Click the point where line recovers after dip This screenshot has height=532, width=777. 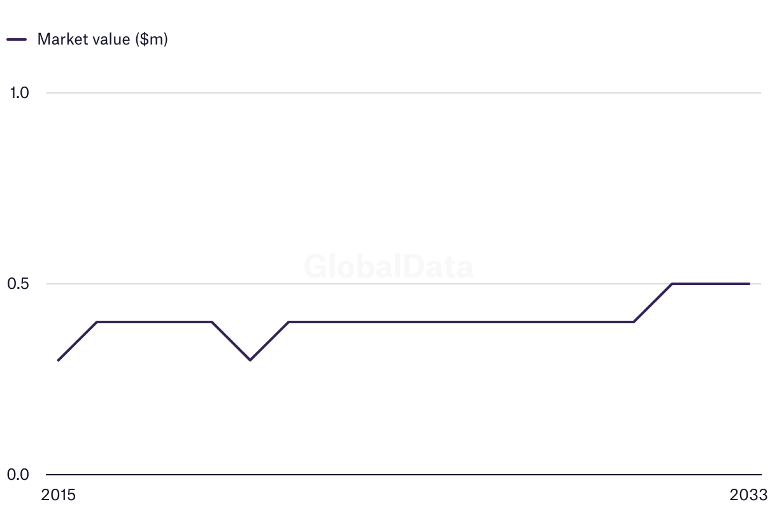click(289, 322)
